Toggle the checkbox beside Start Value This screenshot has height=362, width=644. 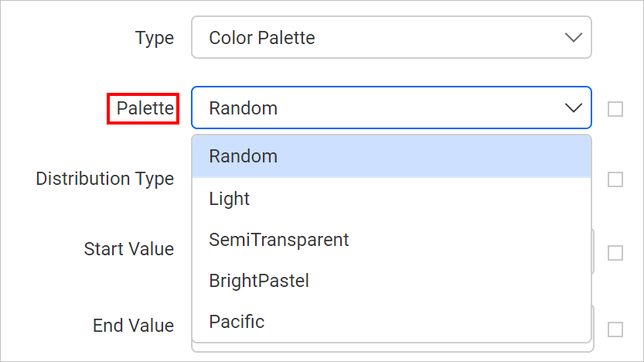[x=615, y=253]
